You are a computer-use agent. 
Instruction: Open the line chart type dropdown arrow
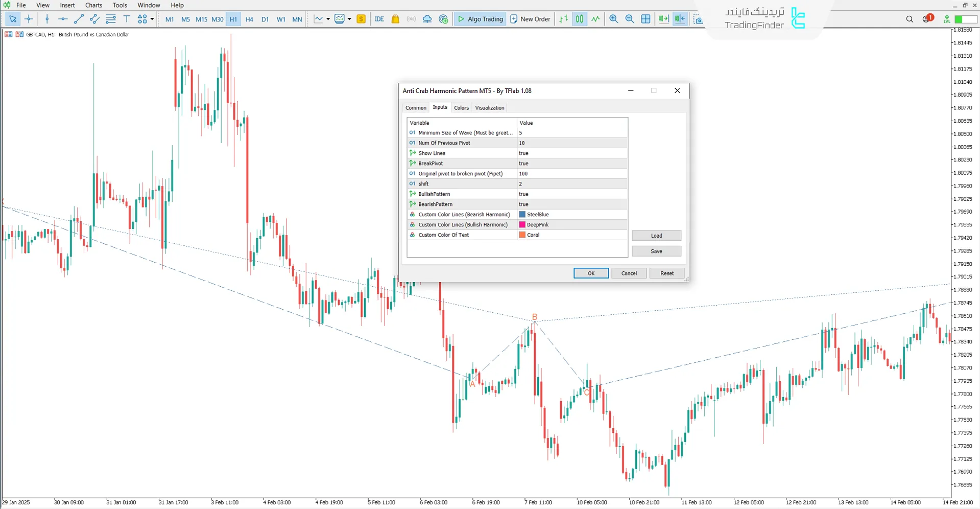coord(328,19)
